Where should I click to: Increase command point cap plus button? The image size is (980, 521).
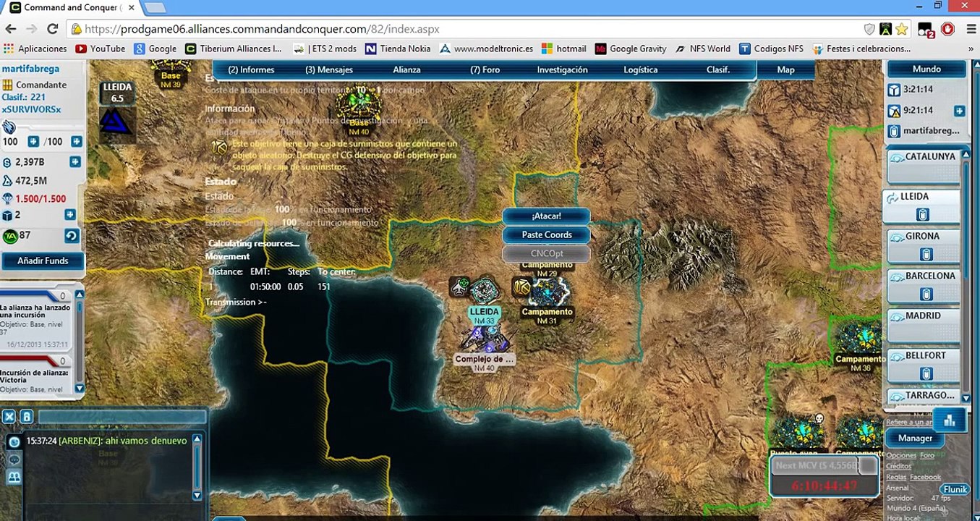76,142
